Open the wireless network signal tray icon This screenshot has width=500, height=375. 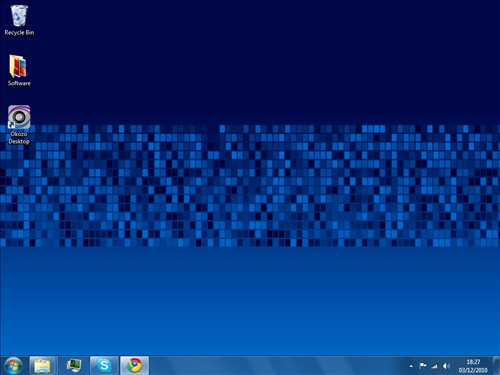point(434,366)
